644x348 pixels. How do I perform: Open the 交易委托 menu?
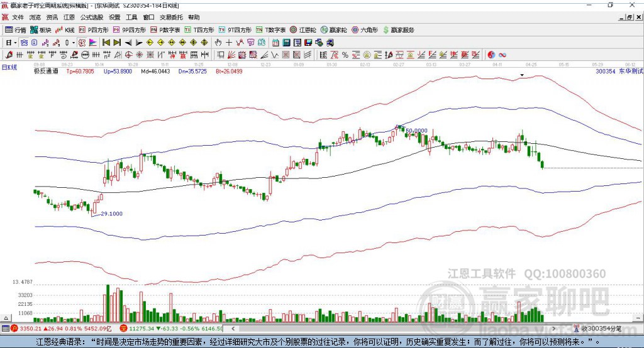[x=171, y=17]
